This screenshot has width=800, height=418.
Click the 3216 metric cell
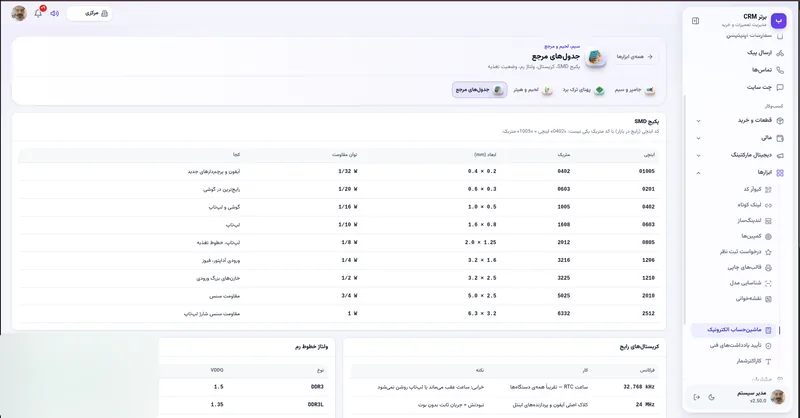coord(564,260)
